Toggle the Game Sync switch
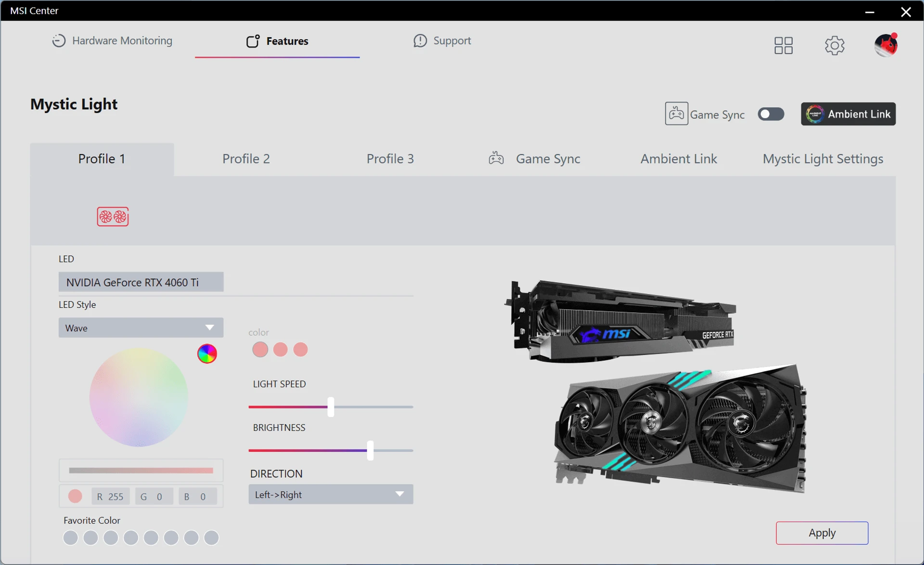 771,114
